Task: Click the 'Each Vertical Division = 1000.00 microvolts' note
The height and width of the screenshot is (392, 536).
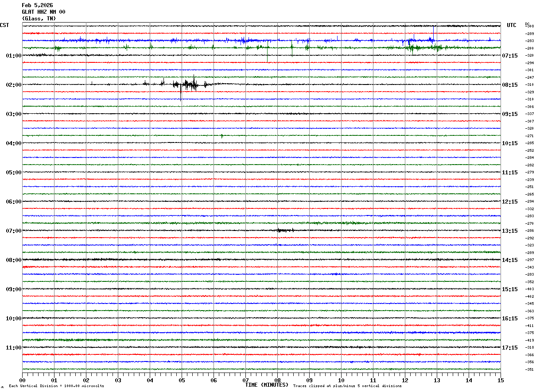Action: click(x=57, y=386)
